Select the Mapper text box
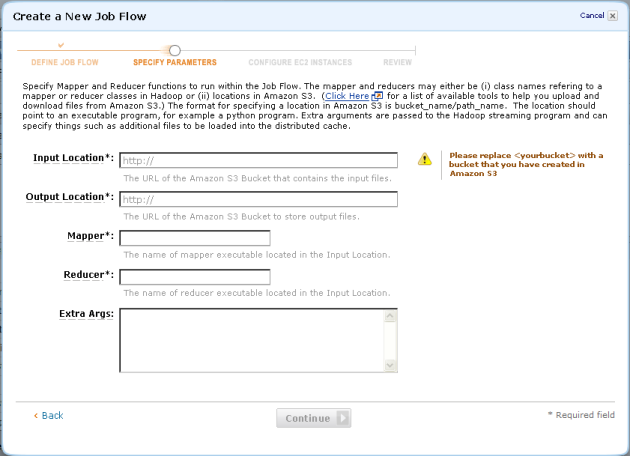This screenshot has width=630, height=456. pyautogui.click(x=195, y=238)
